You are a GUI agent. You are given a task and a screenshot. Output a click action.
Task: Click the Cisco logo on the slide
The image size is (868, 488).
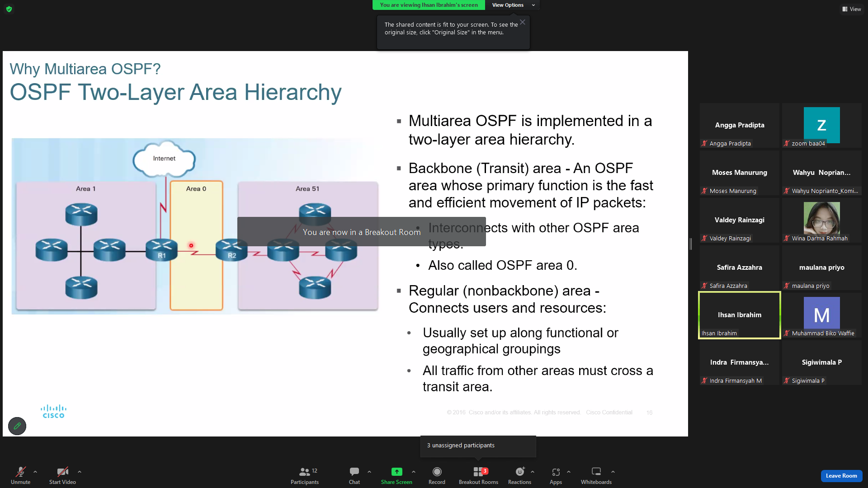click(x=53, y=412)
